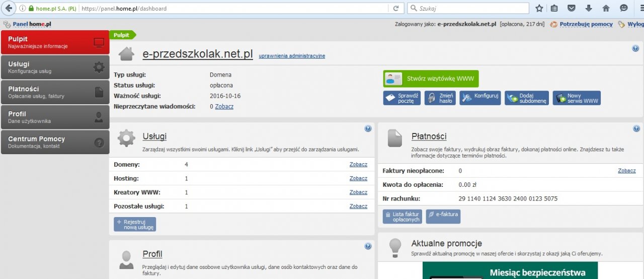This screenshot has width=644, height=279.
Task: Click Zobacz link in Hosting row
Action: [x=358, y=178]
